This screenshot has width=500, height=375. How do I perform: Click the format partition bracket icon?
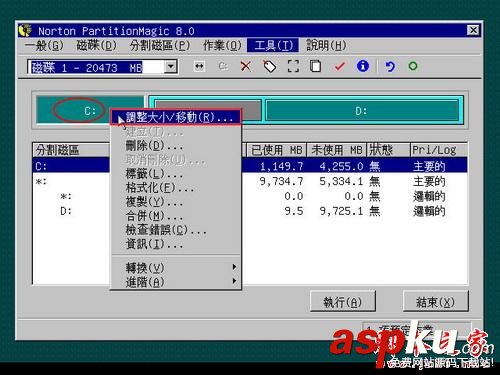coord(293,66)
